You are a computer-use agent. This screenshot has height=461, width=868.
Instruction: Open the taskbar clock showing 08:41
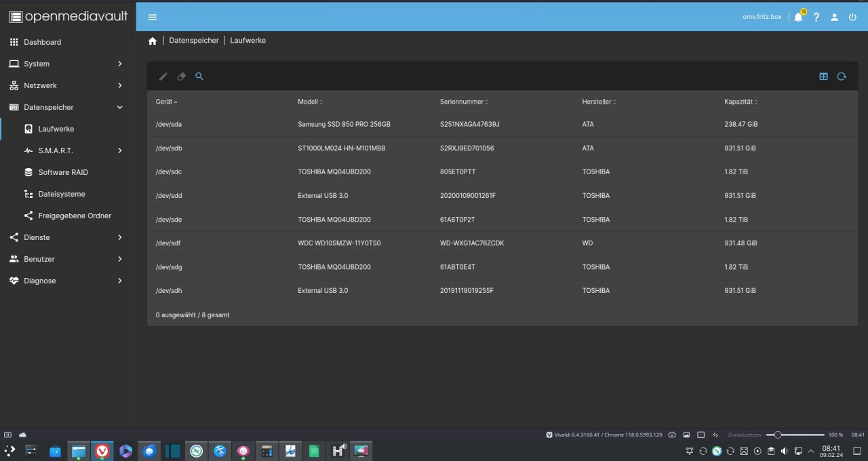click(x=831, y=451)
